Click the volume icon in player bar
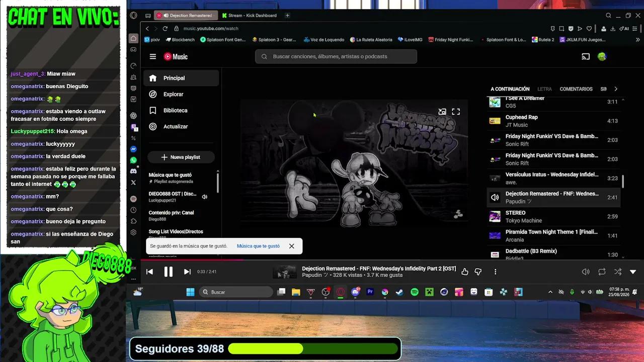644x362 pixels. click(586, 272)
